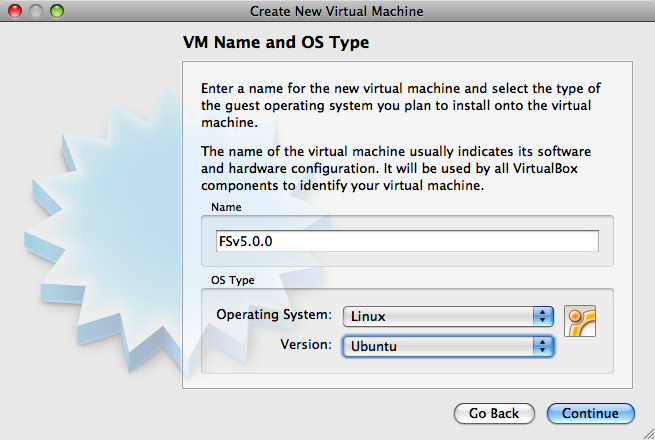
Task: Click the Version label
Action: (306, 345)
